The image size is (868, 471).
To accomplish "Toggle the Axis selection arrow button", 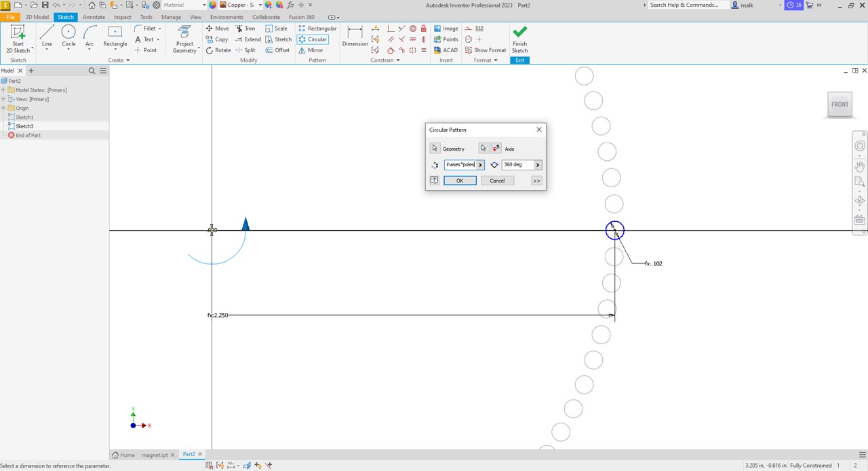I will (x=484, y=149).
